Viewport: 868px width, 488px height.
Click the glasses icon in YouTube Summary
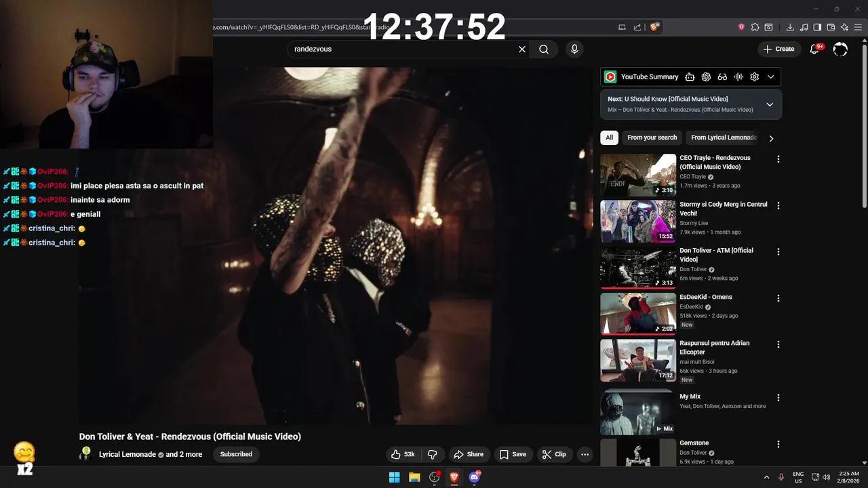point(722,77)
